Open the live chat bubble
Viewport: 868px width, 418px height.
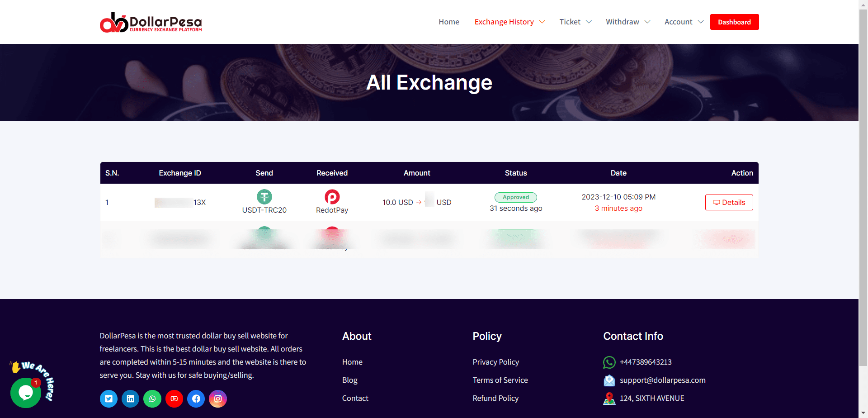pyautogui.click(x=26, y=393)
